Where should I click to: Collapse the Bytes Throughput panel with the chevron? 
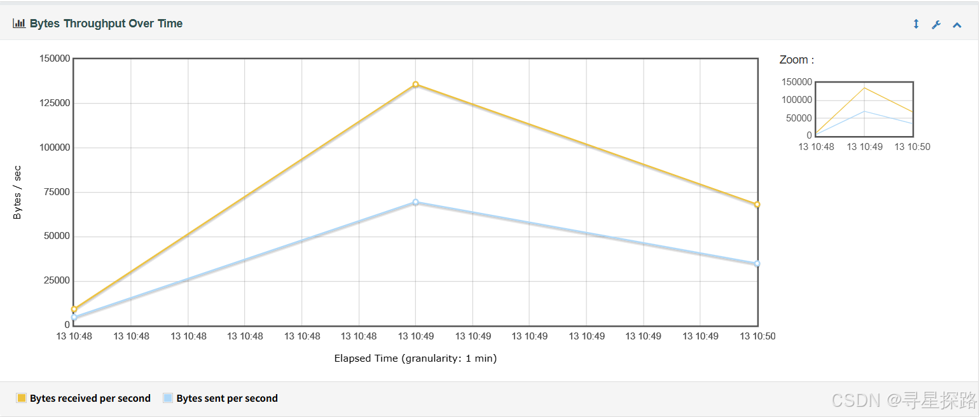[956, 25]
